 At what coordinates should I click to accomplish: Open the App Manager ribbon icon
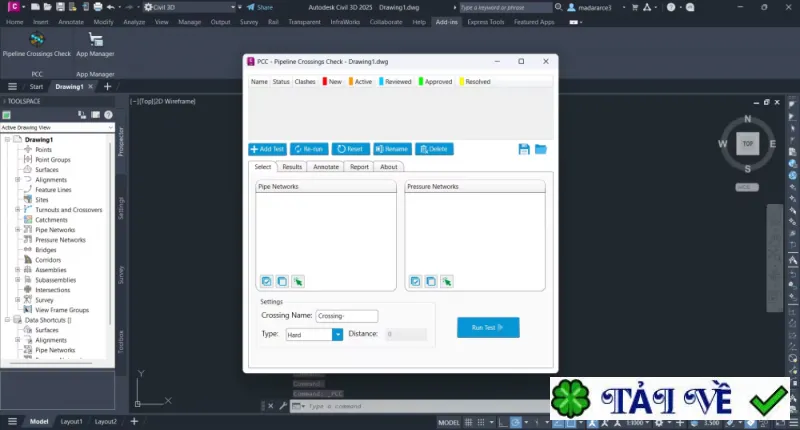pos(95,44)
